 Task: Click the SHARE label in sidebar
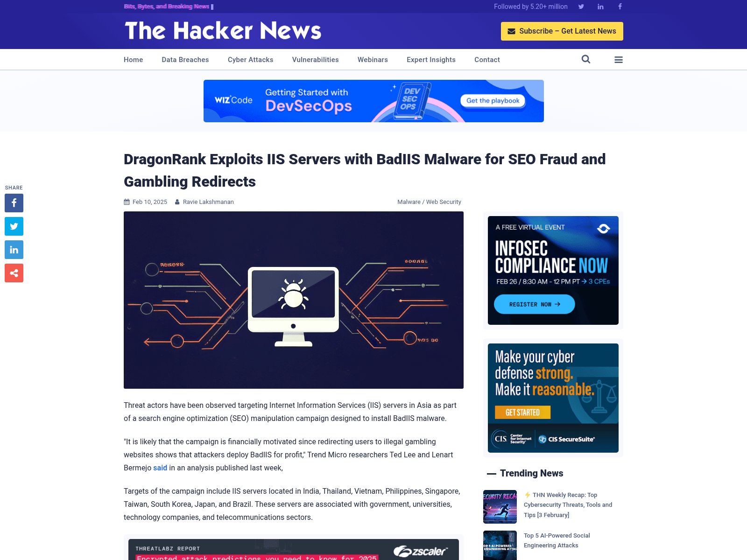click(14, 188)
